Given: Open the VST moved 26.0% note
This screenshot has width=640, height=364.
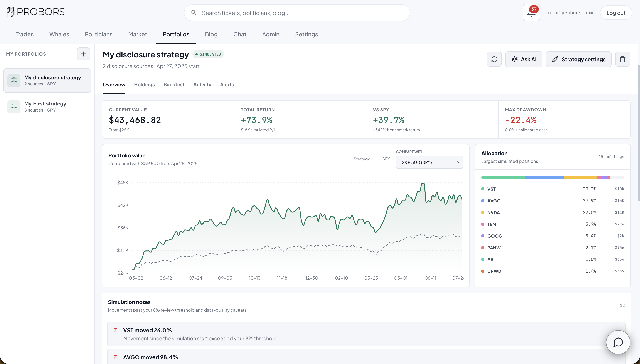Looking at the screenshot, I should pos(366,334).
